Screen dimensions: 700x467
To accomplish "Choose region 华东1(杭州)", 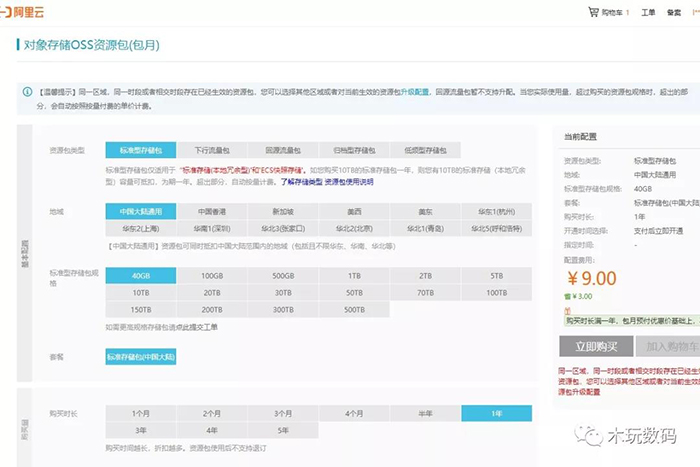I will point(497,212).
